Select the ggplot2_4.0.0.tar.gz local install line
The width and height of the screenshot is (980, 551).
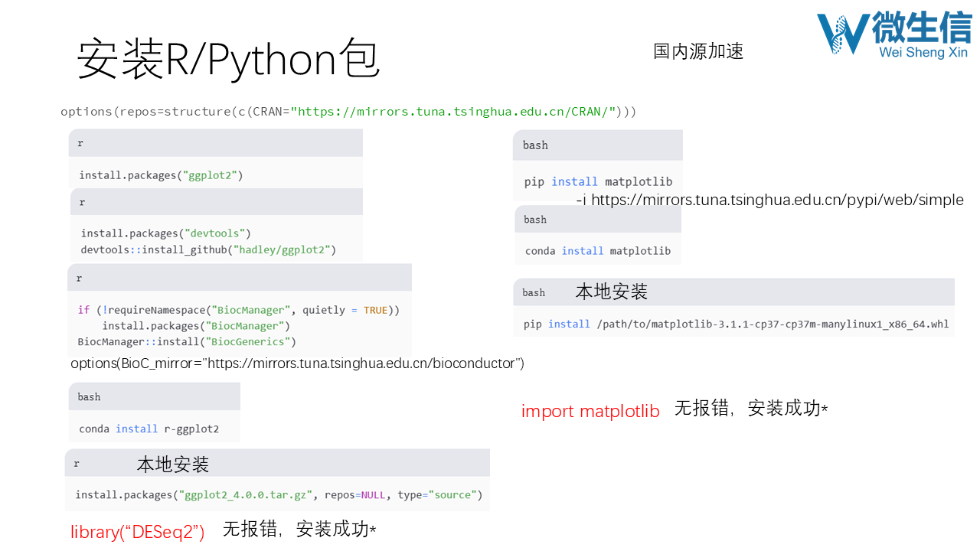coord(279,495)
